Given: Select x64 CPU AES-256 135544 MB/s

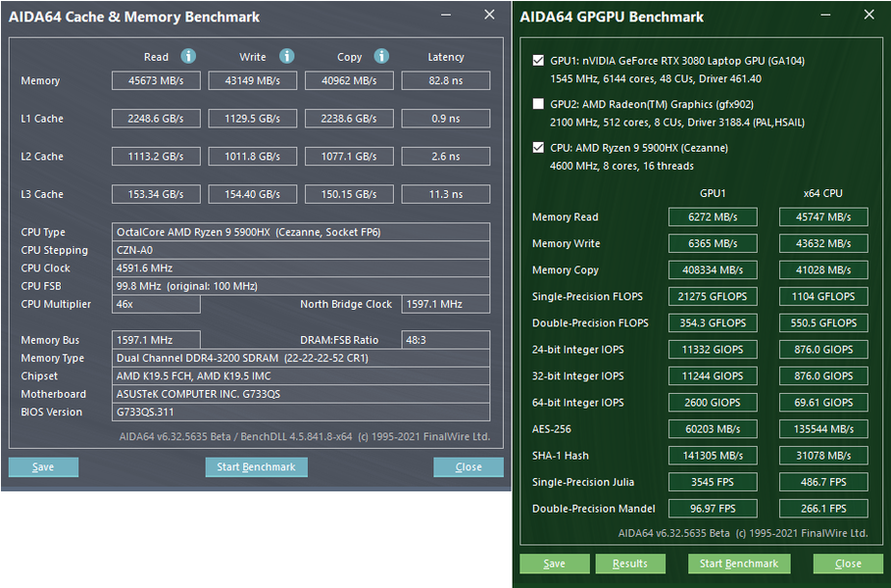Looking at the screenshot, I should click(823, 429).
